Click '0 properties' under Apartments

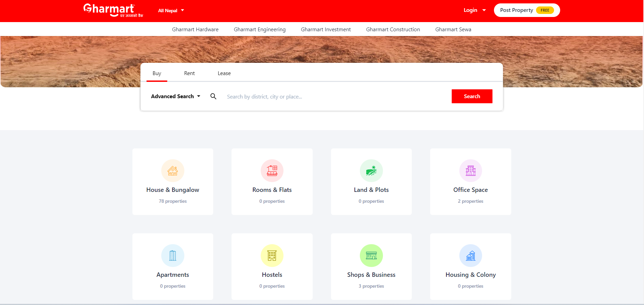click(x=173, y=286)
